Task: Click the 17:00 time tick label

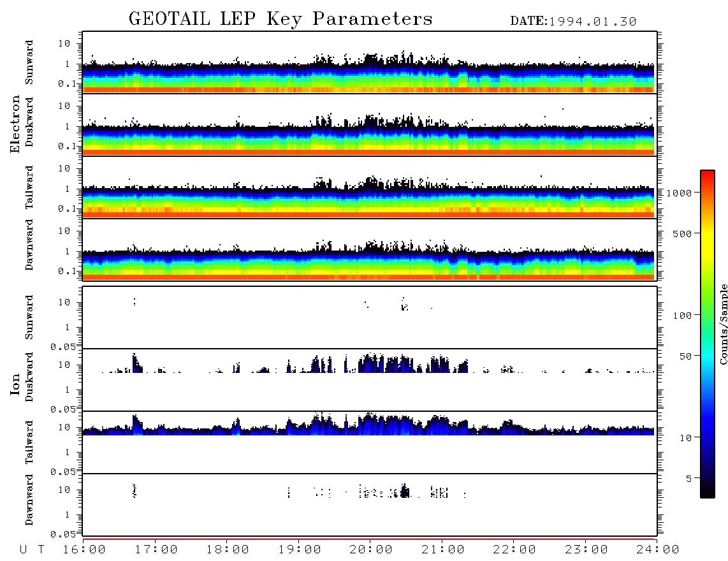Action: [x=156, y=550]
